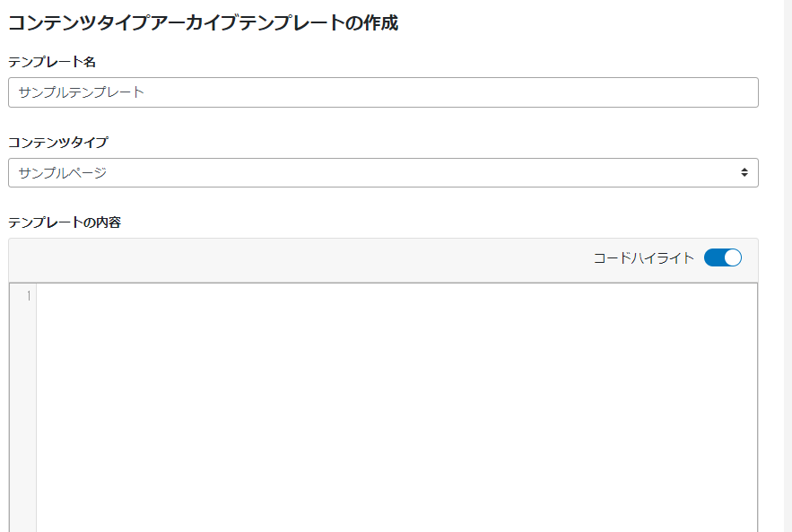Click the コードハイライト label text
The width and height of the screenshot is (792, 532).
[644, 258]
